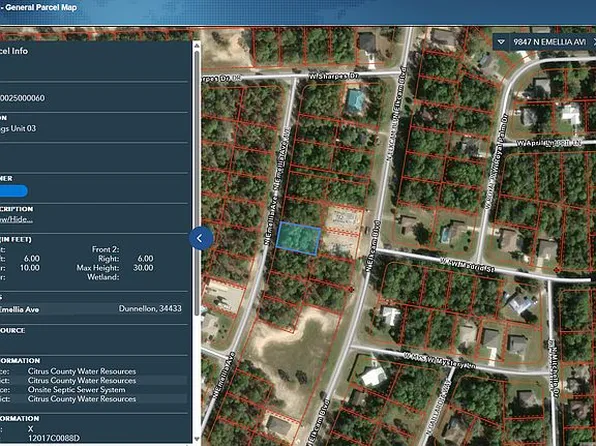Click the 'Max Height:' label
This screenshot has width=596, height=446.
pyautogui.click(x=98, y=268)
